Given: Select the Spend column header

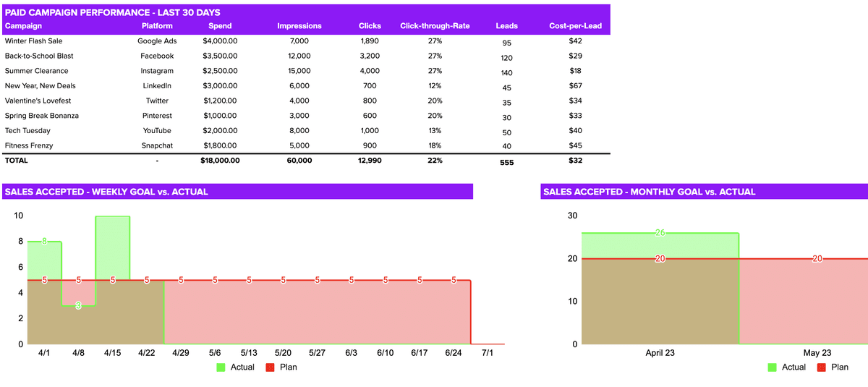Looking at the screenshot, I should 220,26.
